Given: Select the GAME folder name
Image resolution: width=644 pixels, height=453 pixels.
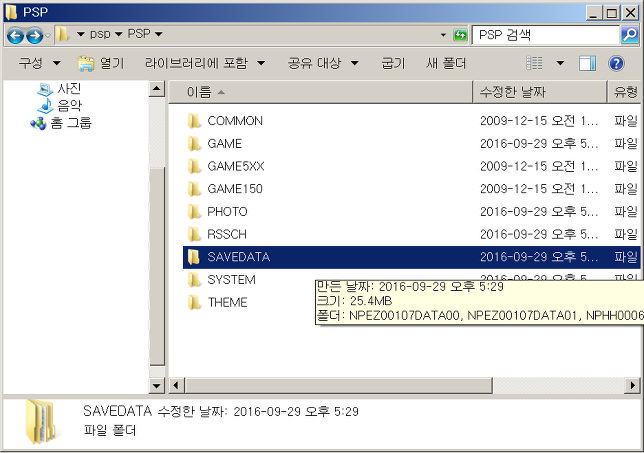Looking at the screenshot, I should [x=225, y=144].
